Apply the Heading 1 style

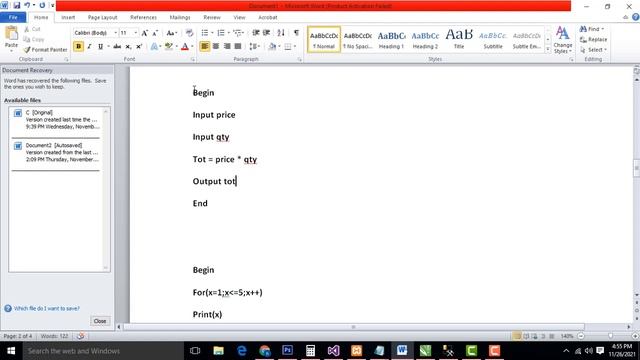[x=391, y=40]
